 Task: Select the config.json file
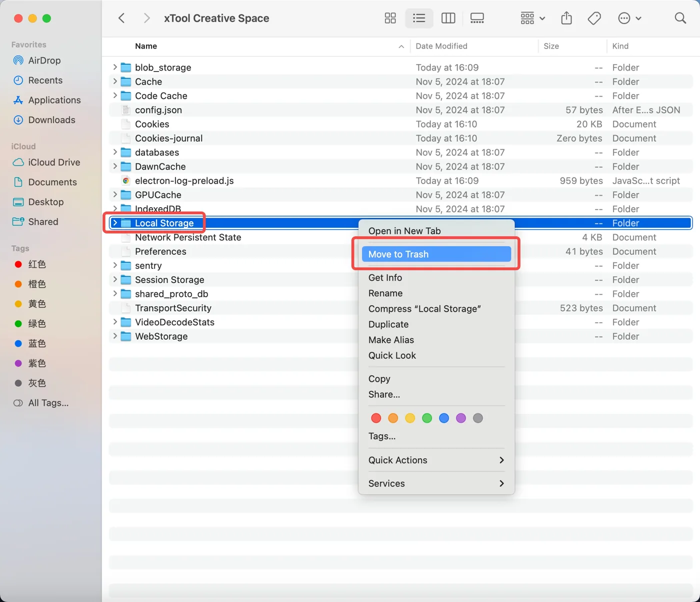[x=400, y=110]
